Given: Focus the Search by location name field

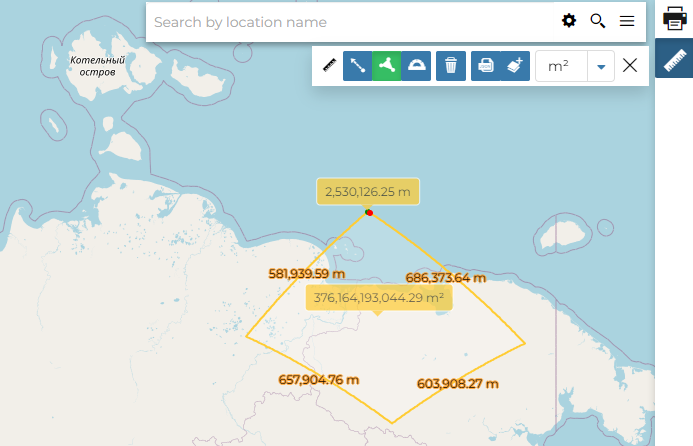Looking at the screenshot, I should pos(351,22).
